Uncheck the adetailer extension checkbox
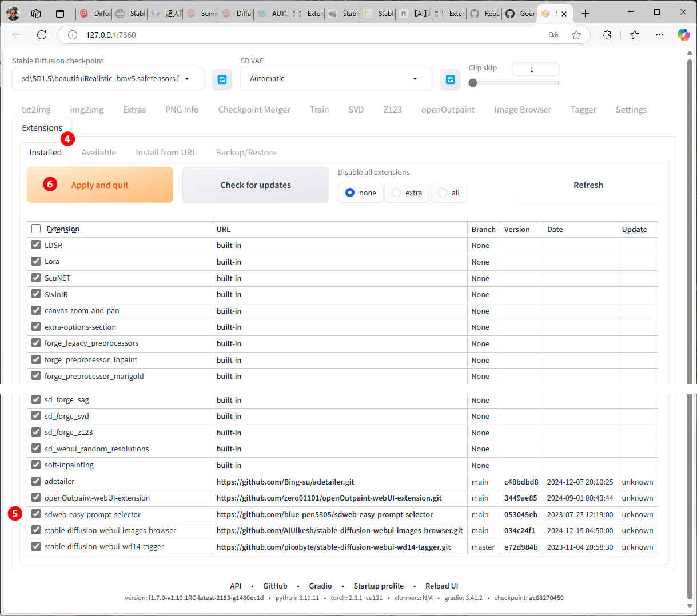The height and width of the screenshot is (616, 697). (x=36, y=481)
